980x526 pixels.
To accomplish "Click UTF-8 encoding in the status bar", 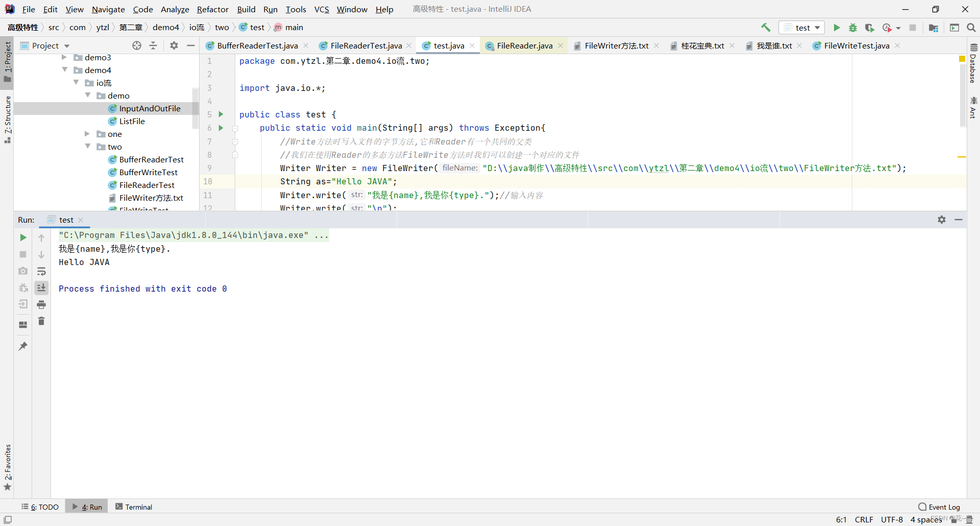I will click(892, 520).
